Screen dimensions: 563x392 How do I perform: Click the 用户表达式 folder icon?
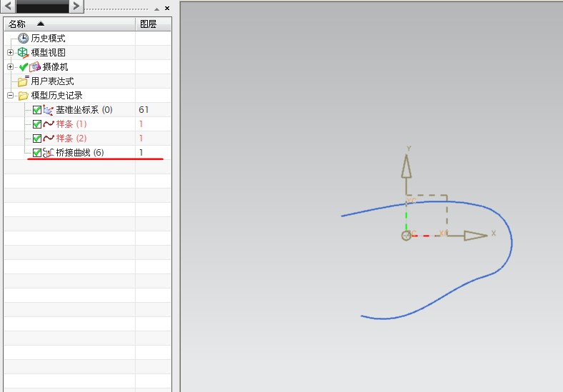pyautogui.click(x=23, y=81)
